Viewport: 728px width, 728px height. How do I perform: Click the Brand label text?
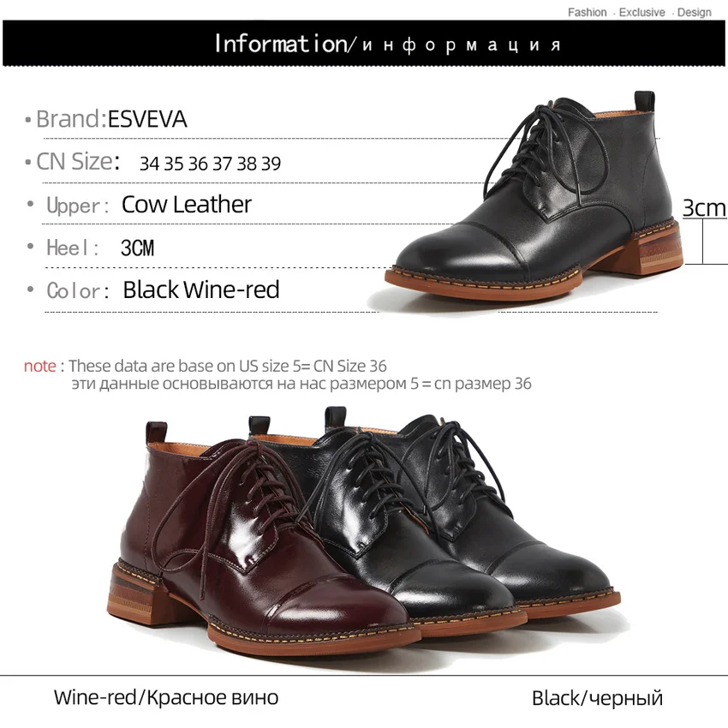pos(71,119)
